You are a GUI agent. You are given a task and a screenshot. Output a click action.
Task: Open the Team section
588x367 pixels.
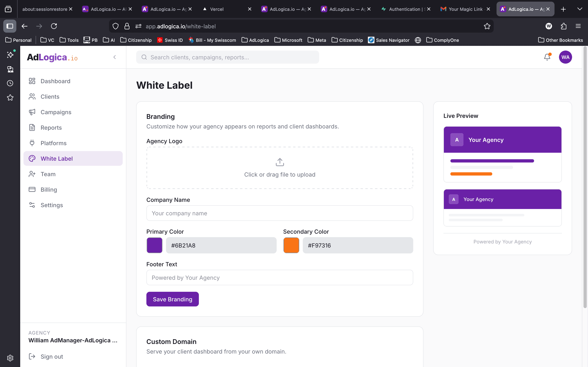click(48, 174)
